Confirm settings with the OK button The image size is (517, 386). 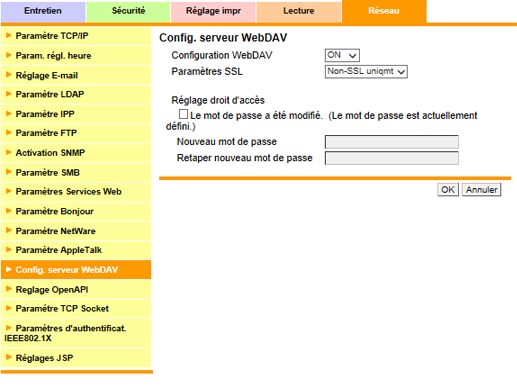coord(448,190)
